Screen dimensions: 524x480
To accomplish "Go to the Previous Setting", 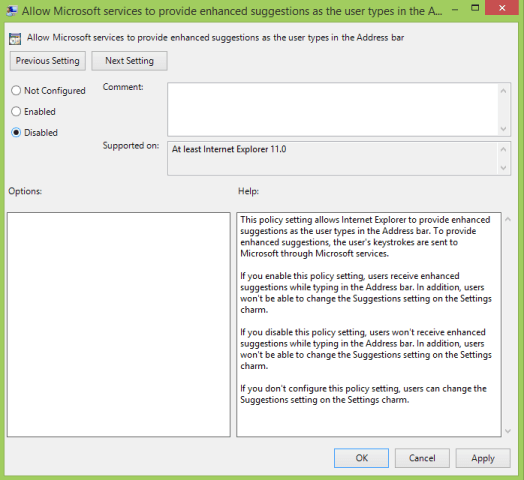I will (x=48, y=61).
